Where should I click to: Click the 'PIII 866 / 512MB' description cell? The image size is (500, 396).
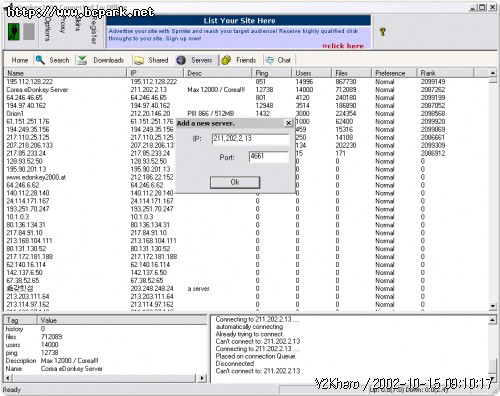click(x=211, y=113)
